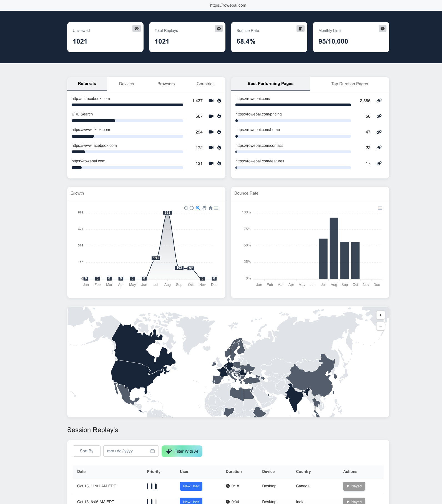The image size is (442, 504).
Task: Click Played button for Oct 13, 6:06 AM session
Action: pyautogui.click(x=354, y=501)
